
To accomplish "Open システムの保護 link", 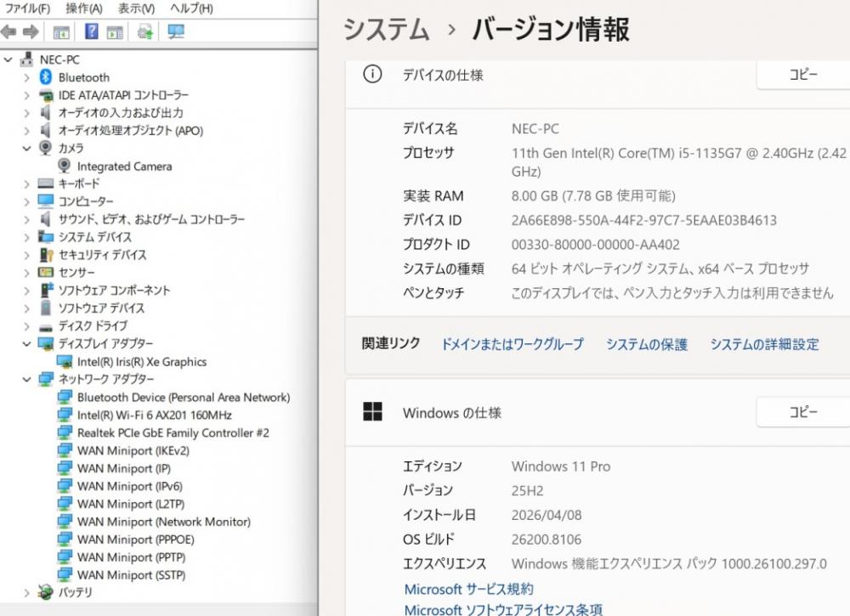I will point(647,344).
